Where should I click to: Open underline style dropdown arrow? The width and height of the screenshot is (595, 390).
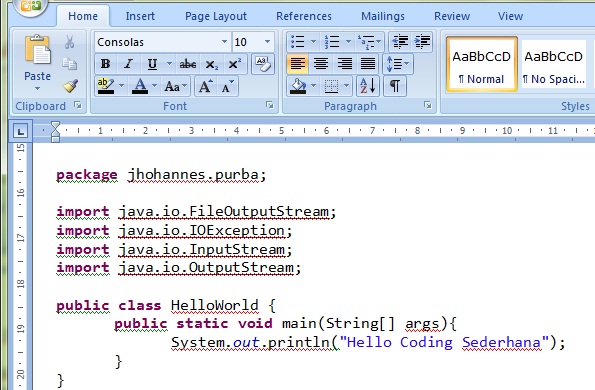[x=169, y=64]
